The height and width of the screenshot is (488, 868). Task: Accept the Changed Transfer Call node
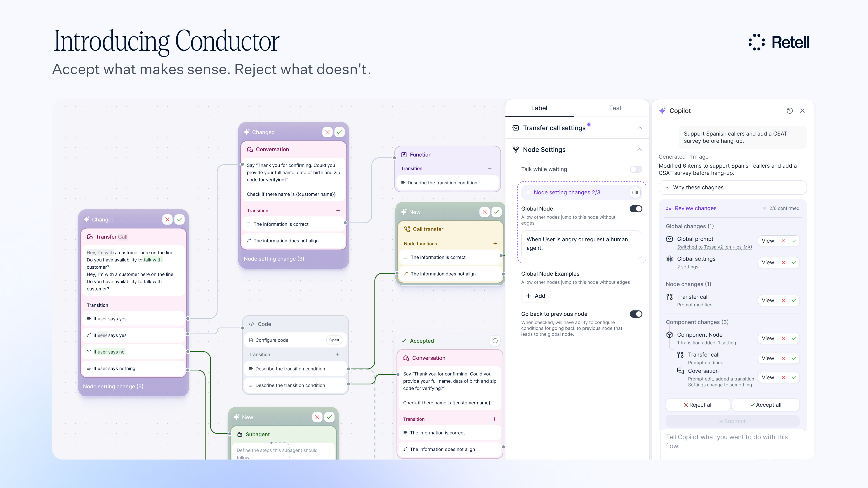pos(180,220)
